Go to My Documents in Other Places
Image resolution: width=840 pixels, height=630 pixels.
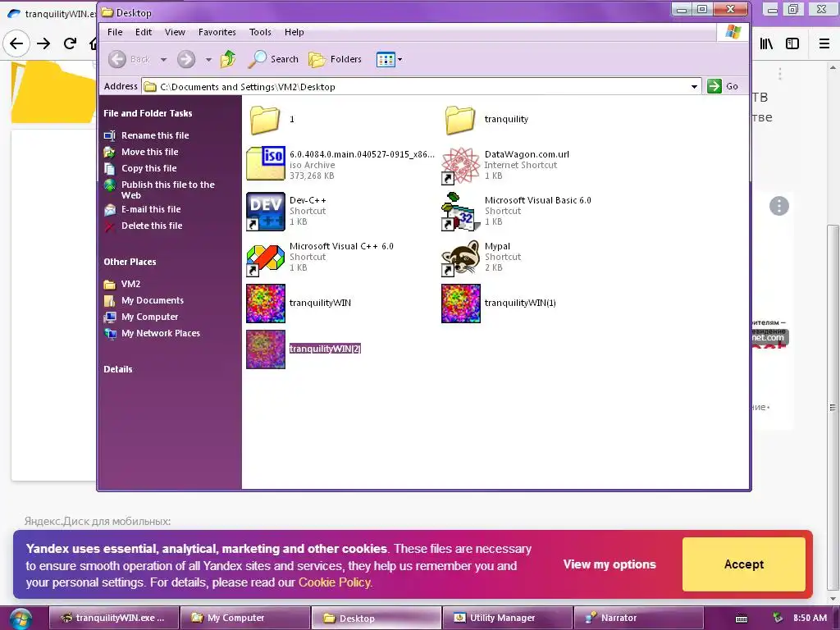click(152, 300)
